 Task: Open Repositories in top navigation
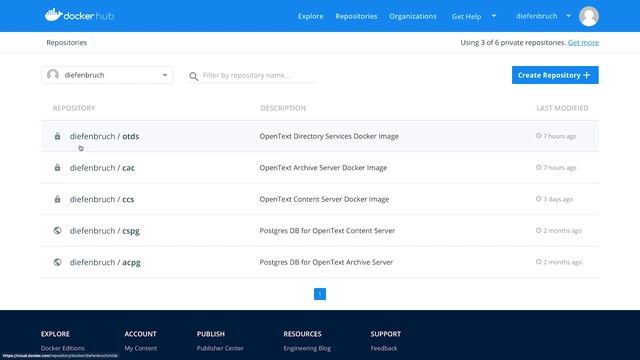(356, 16)
